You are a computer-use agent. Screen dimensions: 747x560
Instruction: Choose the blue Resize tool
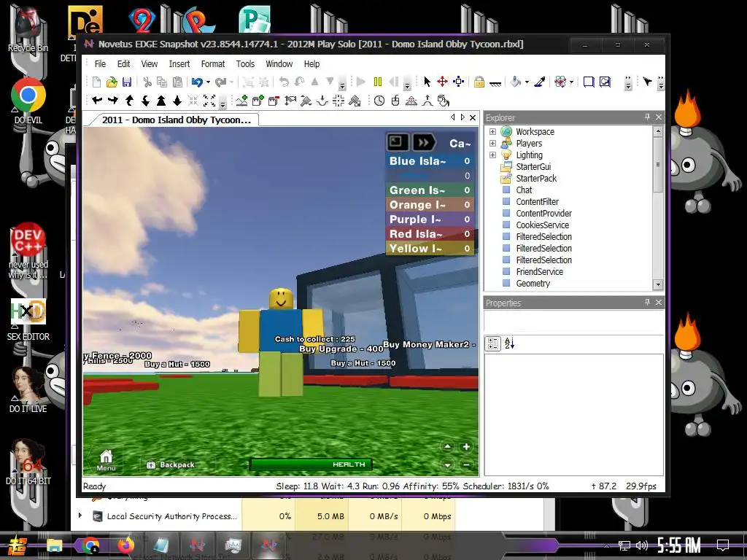pos(458,82)
